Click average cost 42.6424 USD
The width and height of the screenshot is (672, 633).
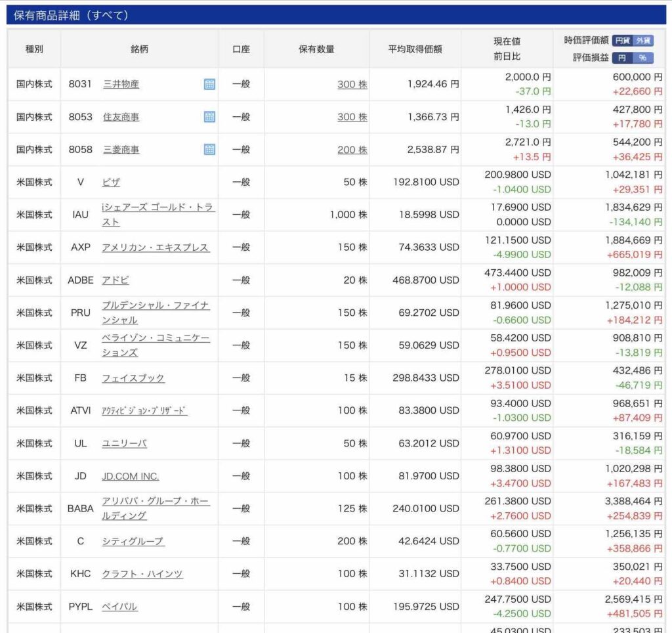(429, 541)
